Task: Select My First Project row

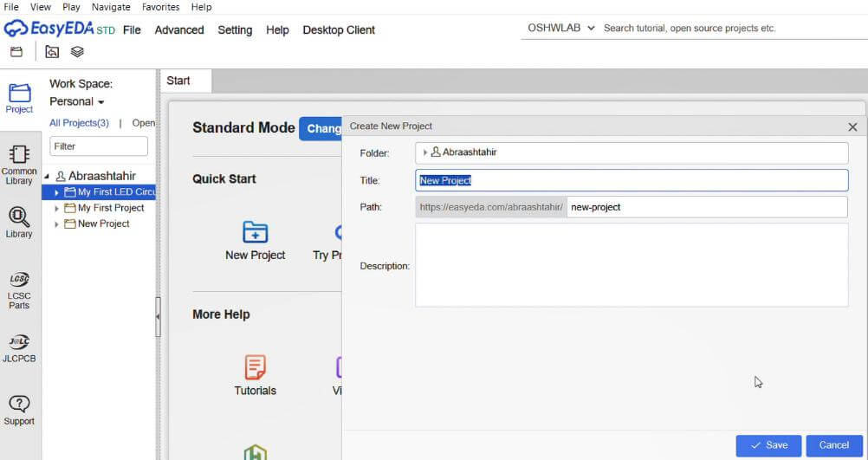Action: [x=99, y=208]
